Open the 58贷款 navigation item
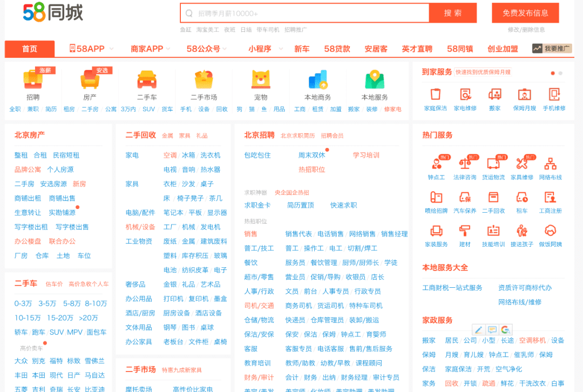The width and height of the screenshot is (583, 392). click(x=337, y=49)
